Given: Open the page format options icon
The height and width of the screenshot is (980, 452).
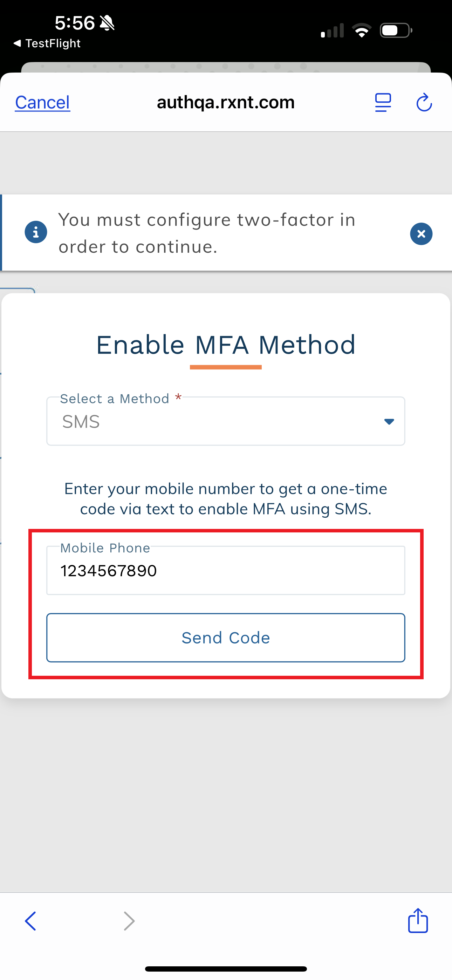Looking at the screenshot, I should [383, 102].
